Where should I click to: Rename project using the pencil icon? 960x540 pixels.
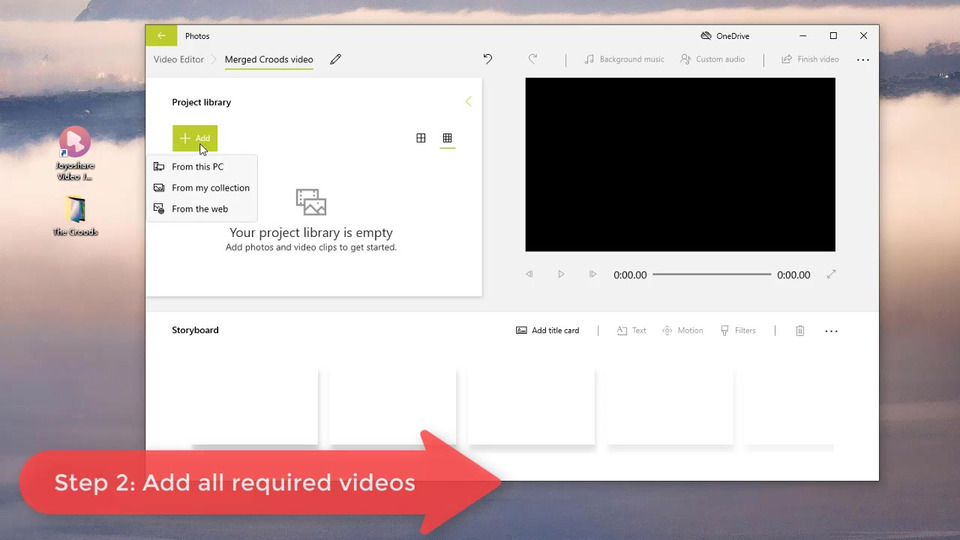(336, 59)
